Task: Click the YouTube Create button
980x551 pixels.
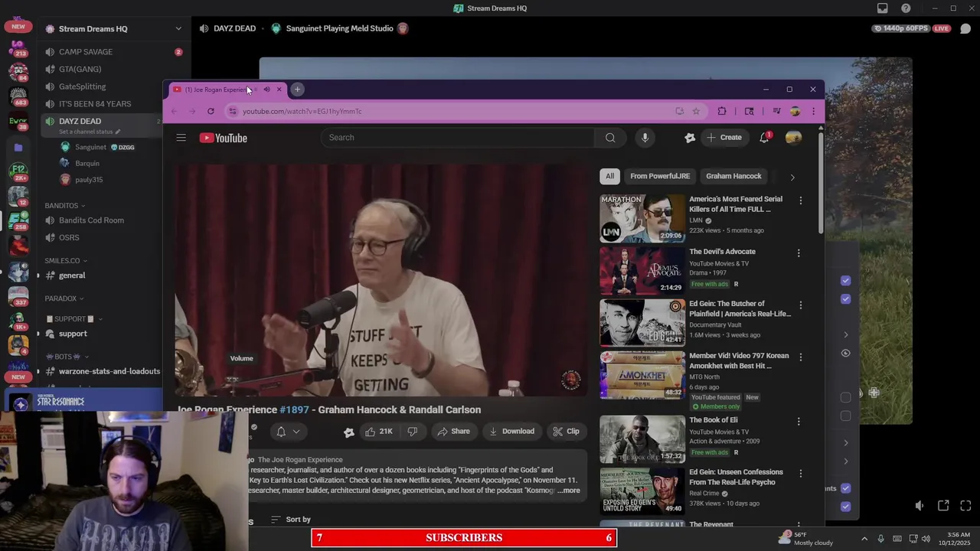Action: tap(724, 138)
